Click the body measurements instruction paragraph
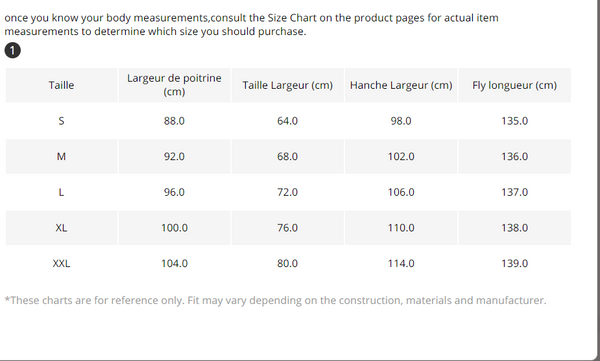 251,25
